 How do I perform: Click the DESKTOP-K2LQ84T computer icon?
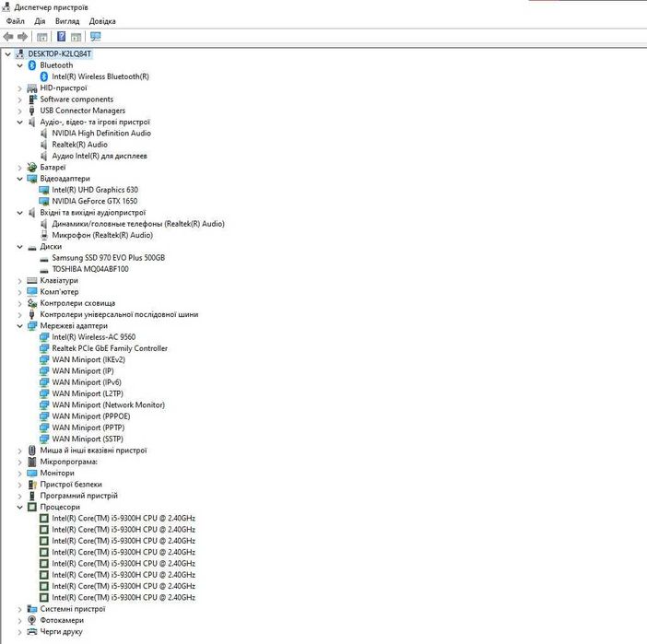click(19, 53)
